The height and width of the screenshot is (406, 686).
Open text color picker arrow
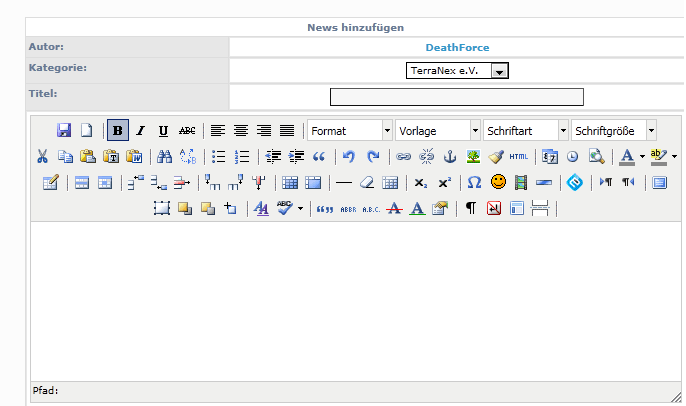(642, 156)
